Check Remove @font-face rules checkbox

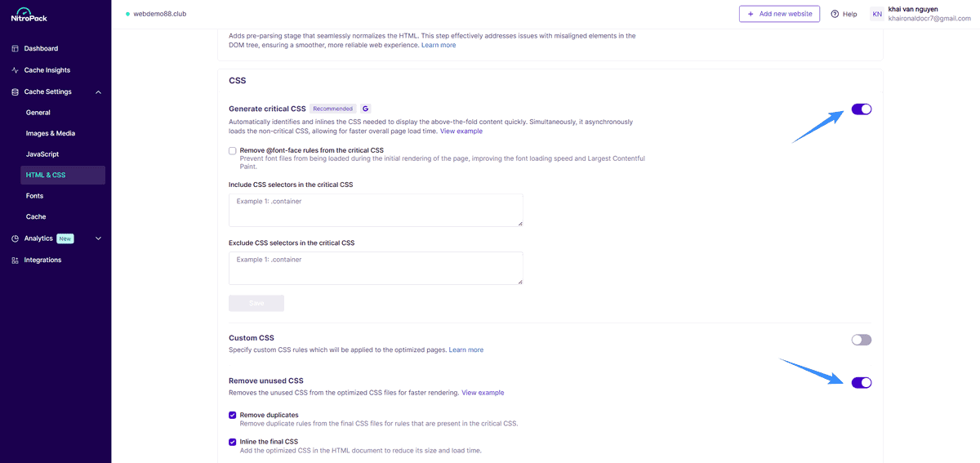[233, 150]
